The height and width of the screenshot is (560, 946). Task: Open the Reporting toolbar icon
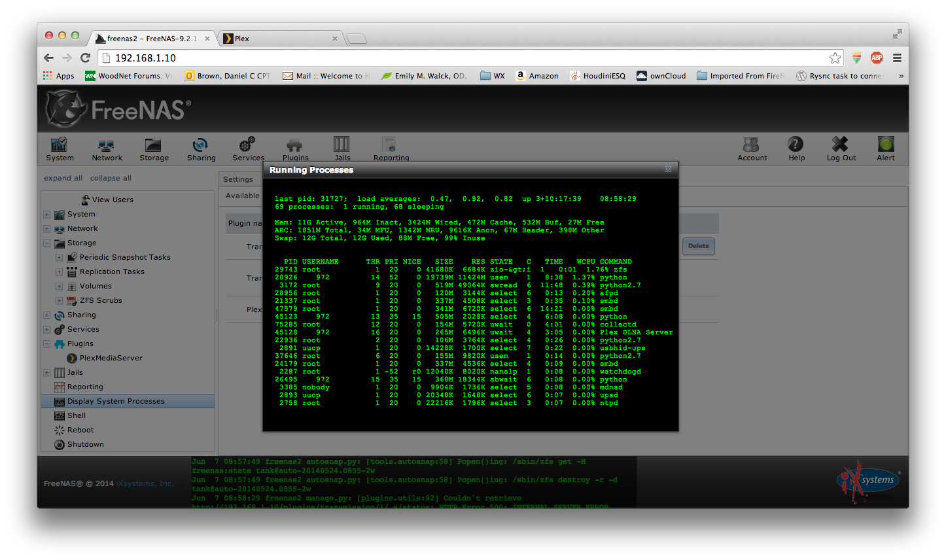coord(391,149)
